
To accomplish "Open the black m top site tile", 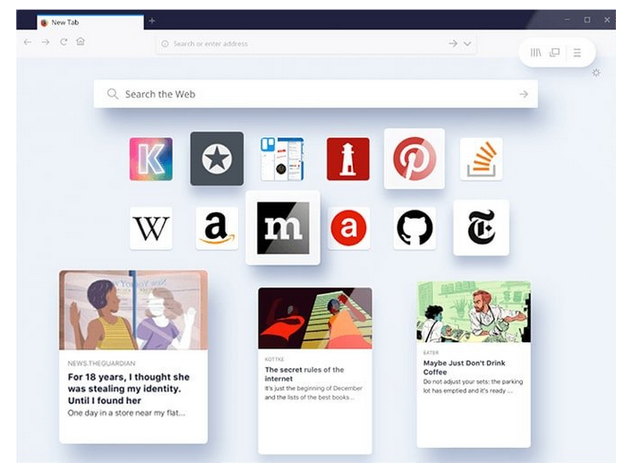I will coord(283,228).
